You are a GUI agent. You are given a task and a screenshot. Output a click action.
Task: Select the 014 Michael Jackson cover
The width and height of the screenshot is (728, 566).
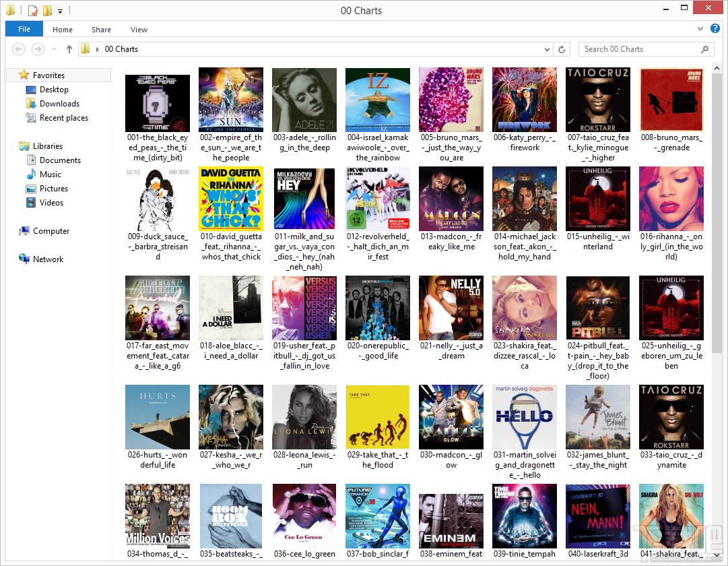(x=525, y=199)
